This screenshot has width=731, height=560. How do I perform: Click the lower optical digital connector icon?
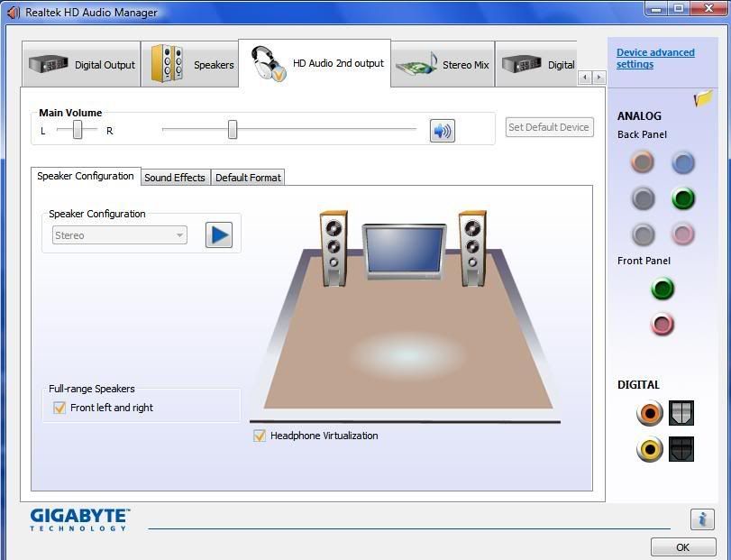(x=681, y=449)
